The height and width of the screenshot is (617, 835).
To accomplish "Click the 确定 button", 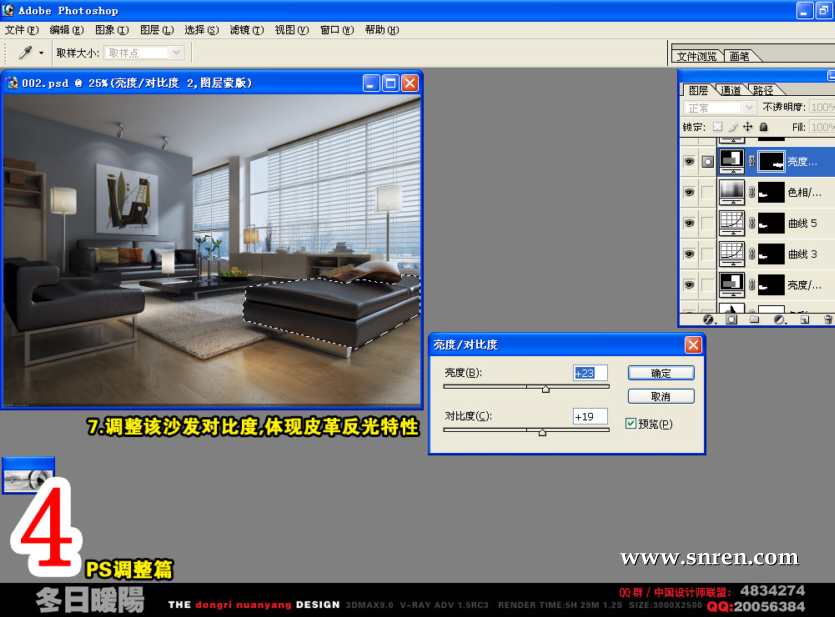I will 661,373.
